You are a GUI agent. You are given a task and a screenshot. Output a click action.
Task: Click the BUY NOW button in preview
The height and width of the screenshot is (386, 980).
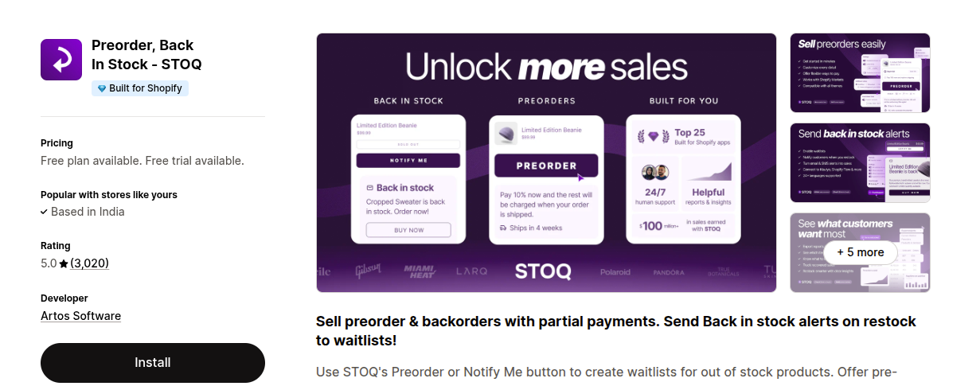[408, 230]
